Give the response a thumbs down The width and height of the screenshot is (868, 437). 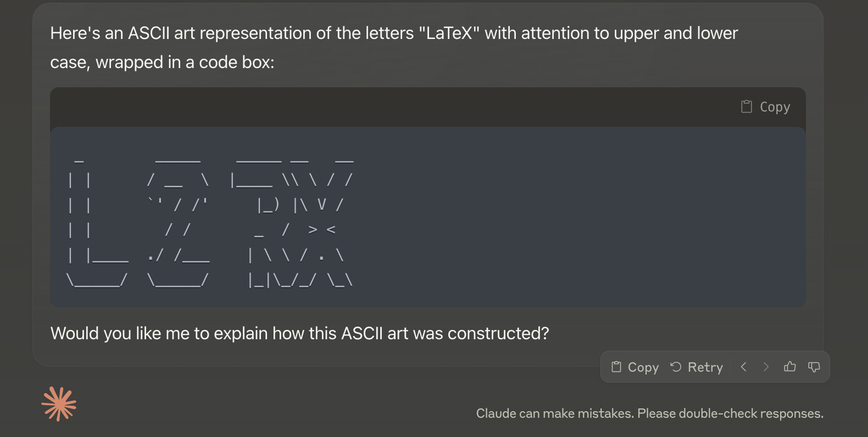pos(814,367)
